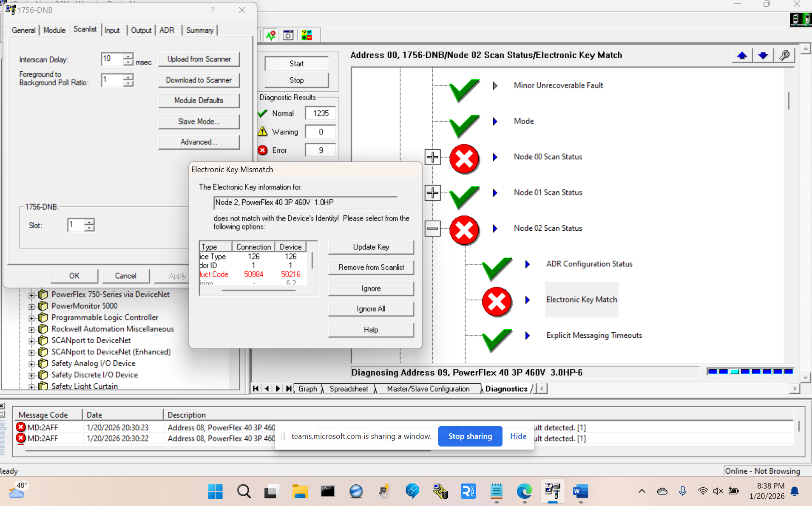Expand the PowerMonitor 5000 folder
The image size is (812, 506).
[31, 306]
